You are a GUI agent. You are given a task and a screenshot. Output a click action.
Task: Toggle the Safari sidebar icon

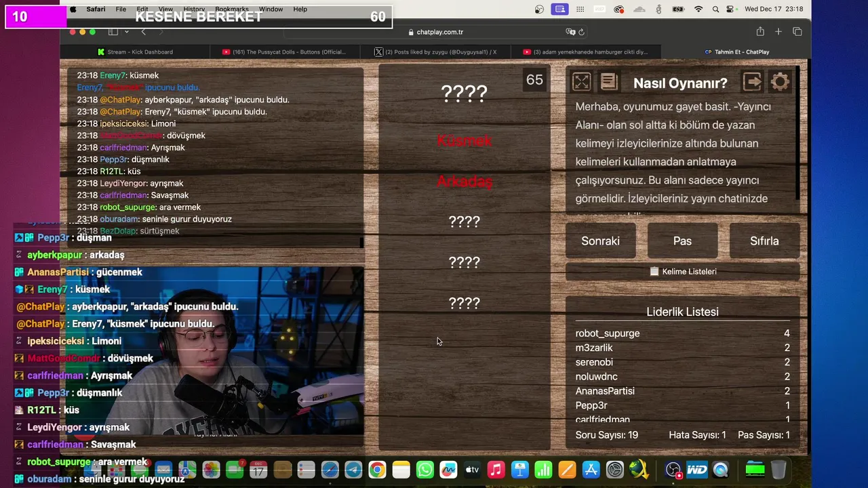[113, 32]
